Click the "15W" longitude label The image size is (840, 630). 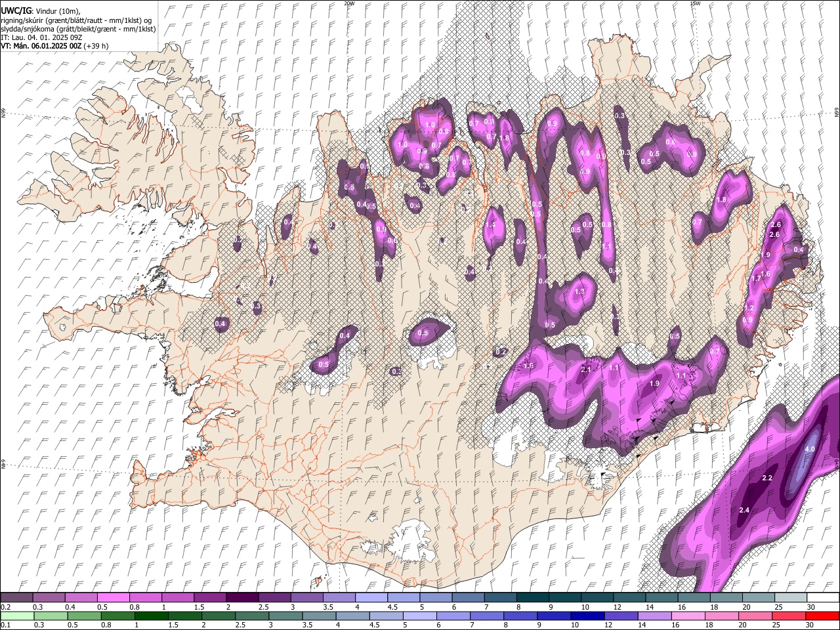pyautogui.click(x=695, y=3)
